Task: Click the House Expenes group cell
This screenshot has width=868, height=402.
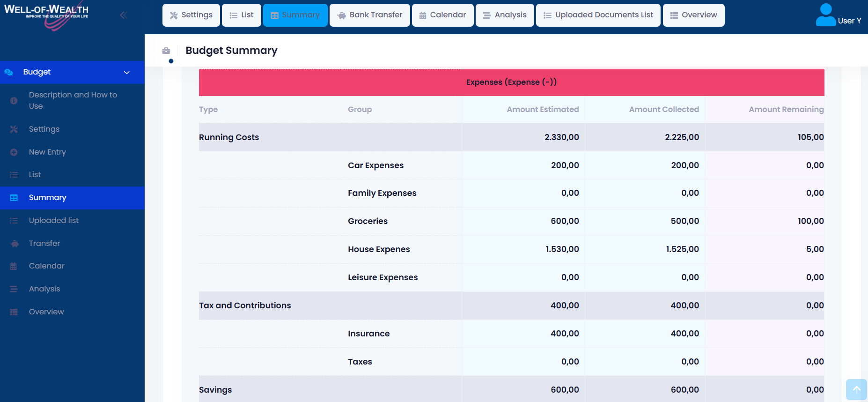Action: tap(379, 249)
